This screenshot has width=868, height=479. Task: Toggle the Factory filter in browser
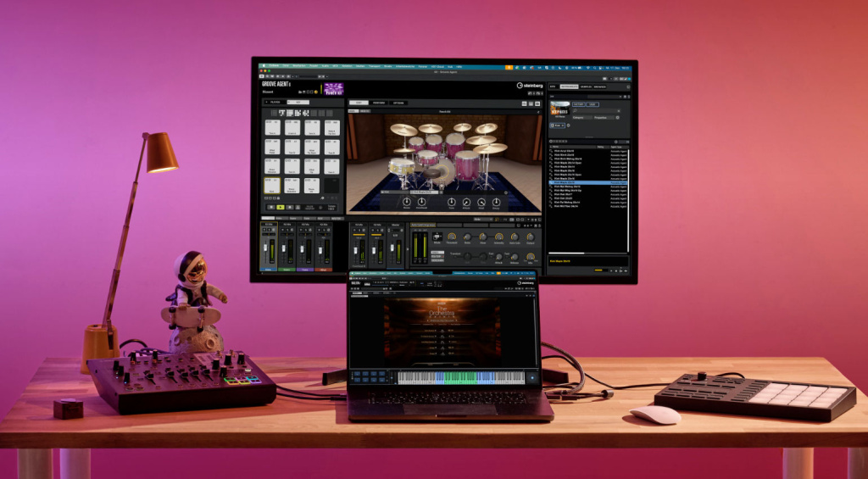581,104
